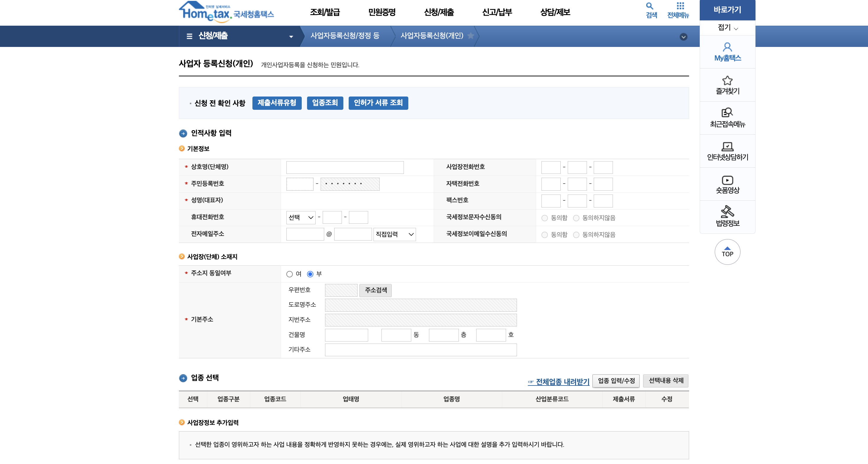Select 부 for 주소지 동일여부
Screen dimensions: 868x464
pos(310,274)
